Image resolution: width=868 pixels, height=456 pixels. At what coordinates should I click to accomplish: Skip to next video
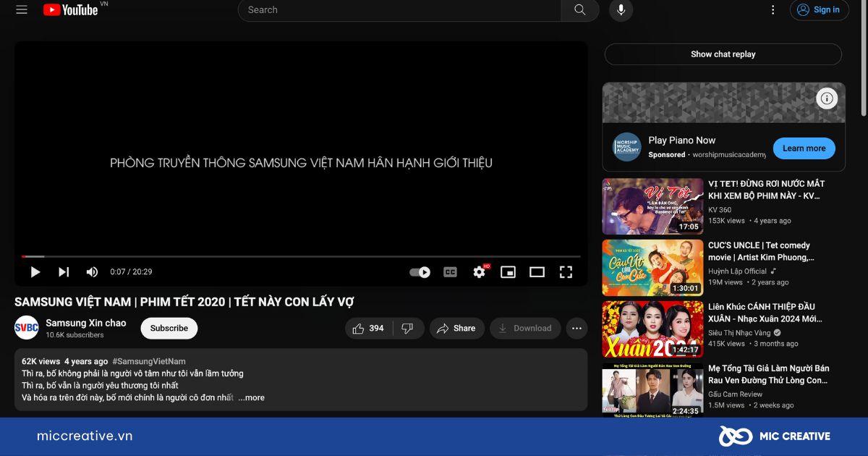(64, 272)
